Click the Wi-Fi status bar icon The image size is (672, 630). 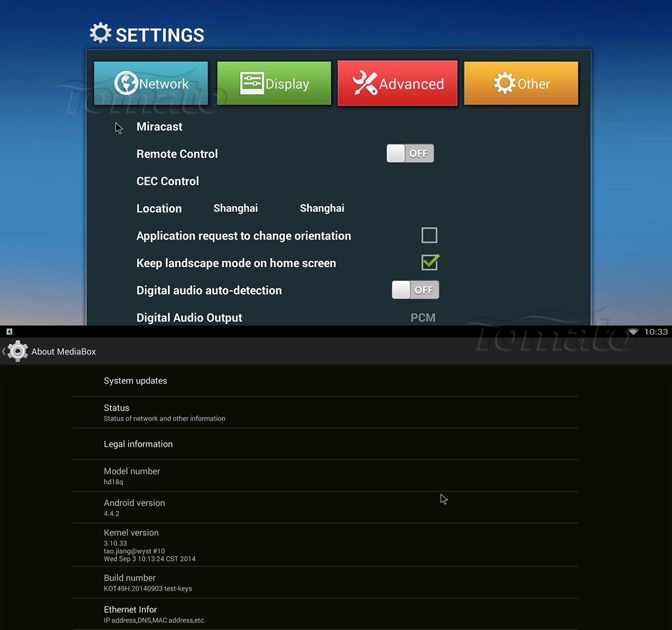pyautogui.click(x=633, y=332)
